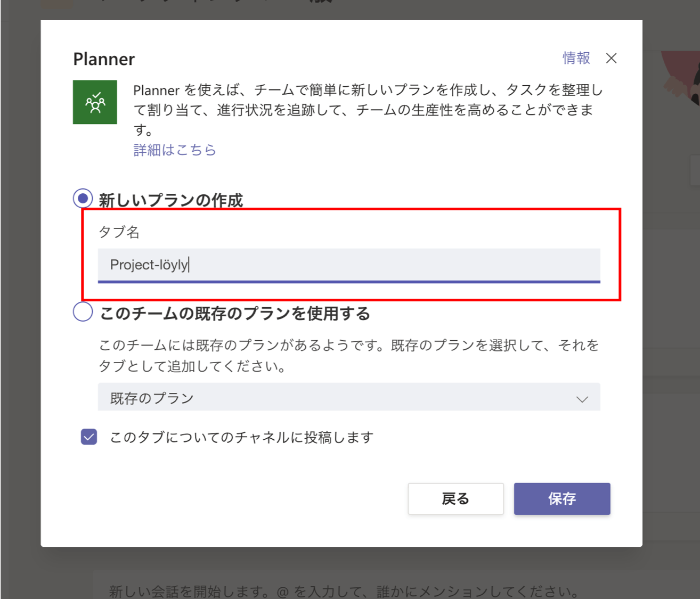Click the chevron arrow on the 既存のプラン dropdown
Viewport: 700px width, 599px height.
[582, 399]
